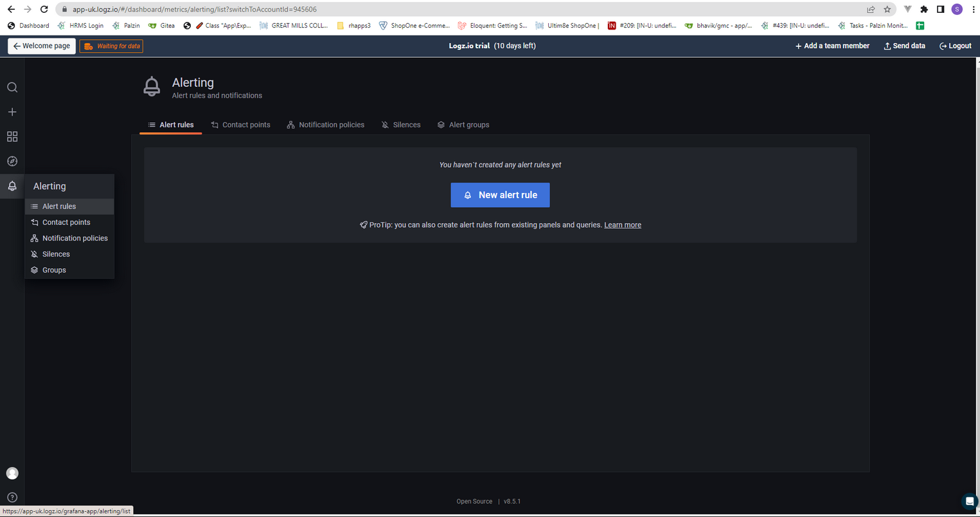Open the rhapps3 bookmark folder
The height and width of the screenshot is (517, 980).
(x=353, y=26)
